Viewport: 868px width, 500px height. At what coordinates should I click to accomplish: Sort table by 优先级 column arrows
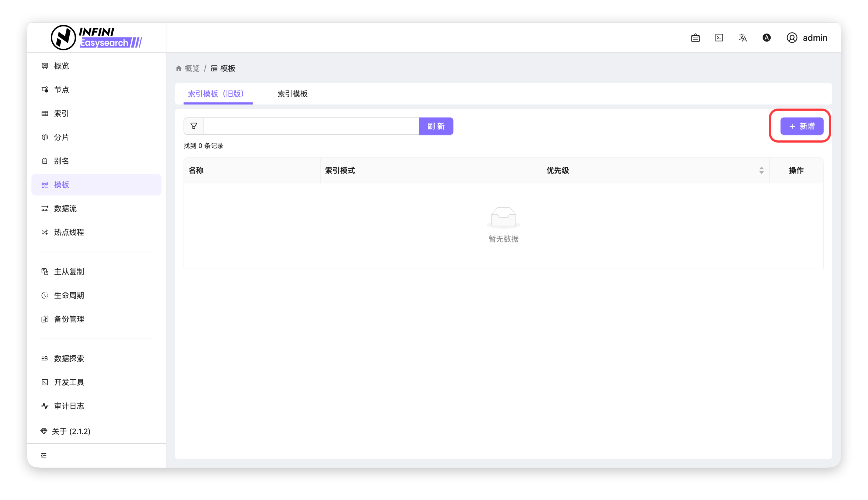(761, 170)
